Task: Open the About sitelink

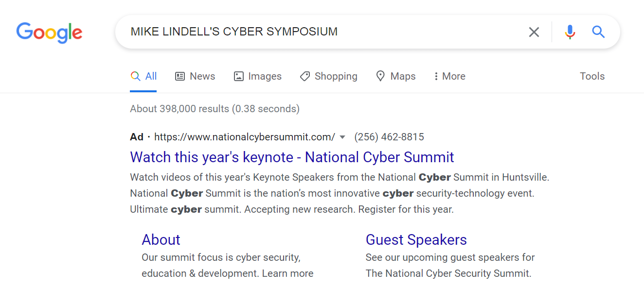Action: 161,240
